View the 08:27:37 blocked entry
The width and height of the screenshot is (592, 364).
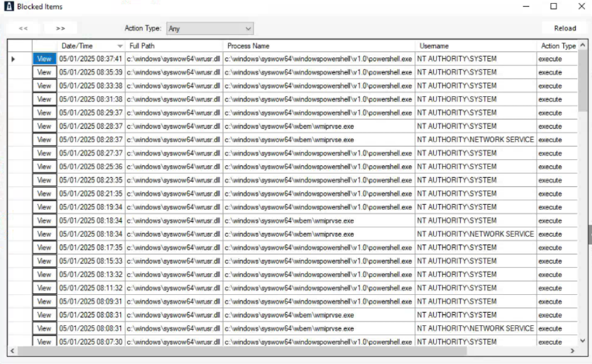tap(44, 154)
